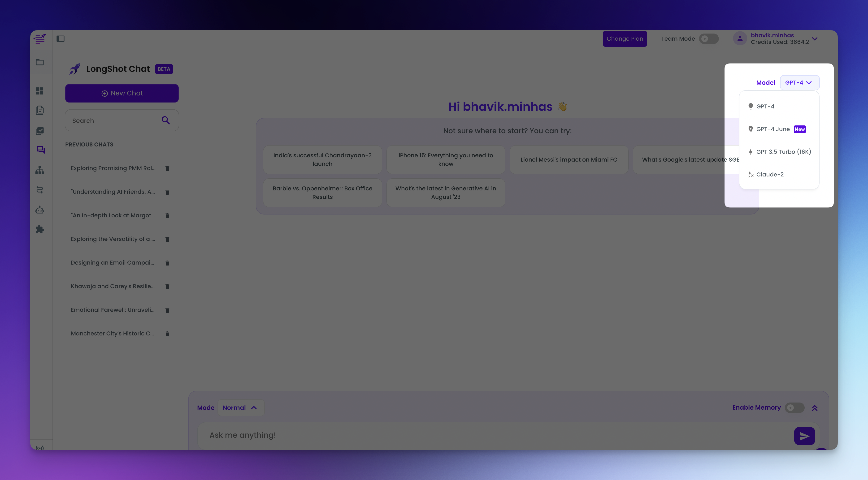
Task: Open 'Exploring the Versatility of a ...' chat
Action: (113, 239)
